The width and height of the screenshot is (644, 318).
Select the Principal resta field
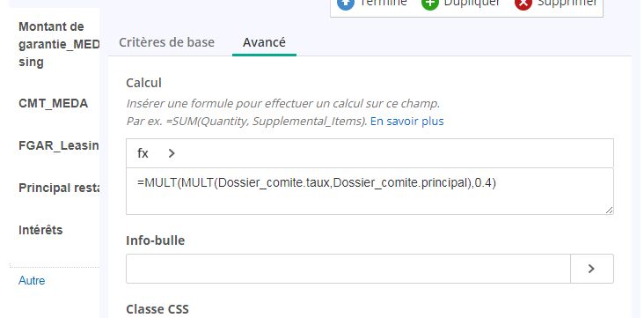point(59,188)
